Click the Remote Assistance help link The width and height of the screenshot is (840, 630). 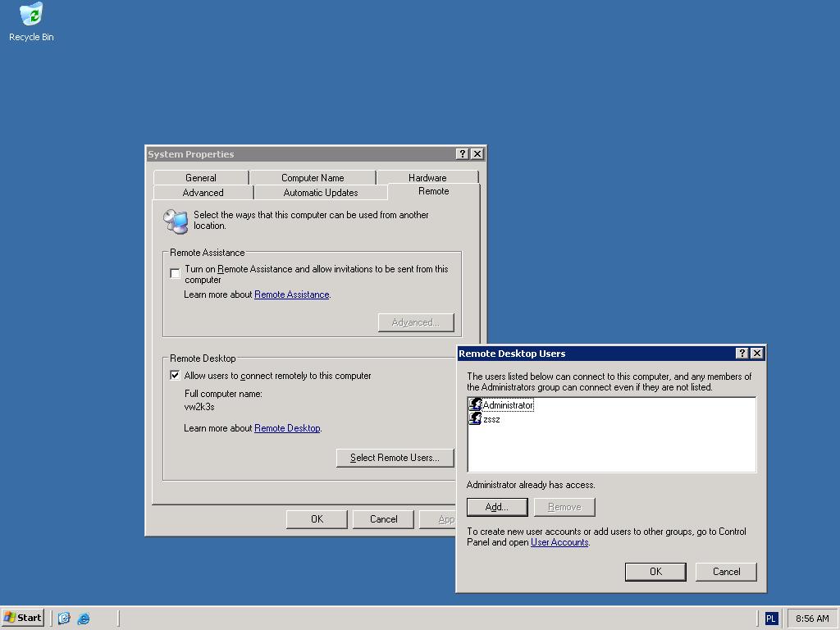point(291,294)
